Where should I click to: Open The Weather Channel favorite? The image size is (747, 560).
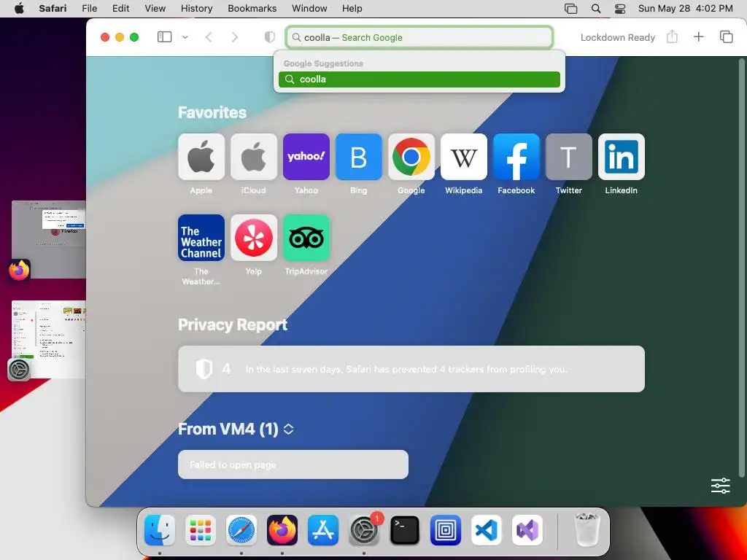pyautogui.click(x=201, y=238)
